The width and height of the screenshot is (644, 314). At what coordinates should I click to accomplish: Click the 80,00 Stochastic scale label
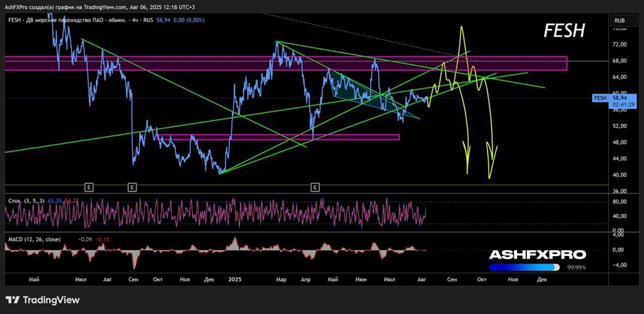point(620,202)
